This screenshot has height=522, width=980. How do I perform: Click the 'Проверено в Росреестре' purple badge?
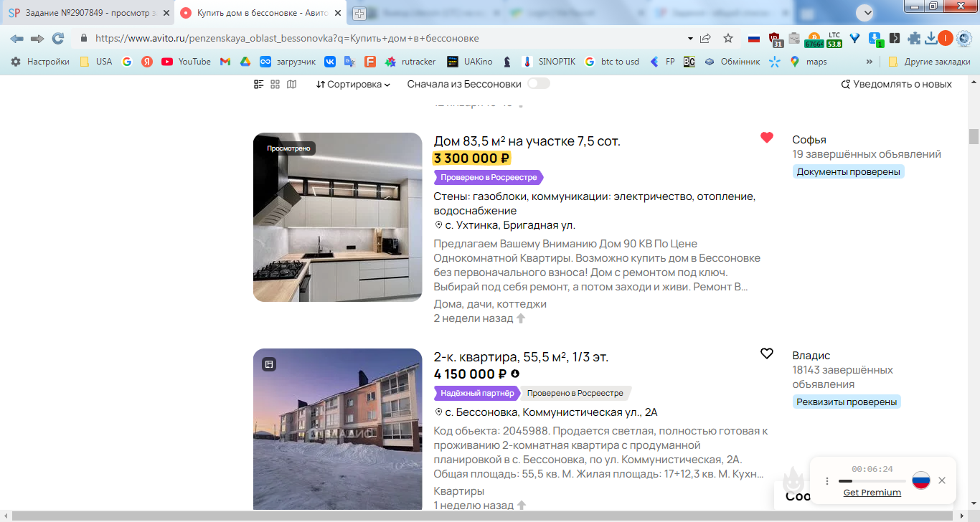pyautogui.click(x=488, y=177)
